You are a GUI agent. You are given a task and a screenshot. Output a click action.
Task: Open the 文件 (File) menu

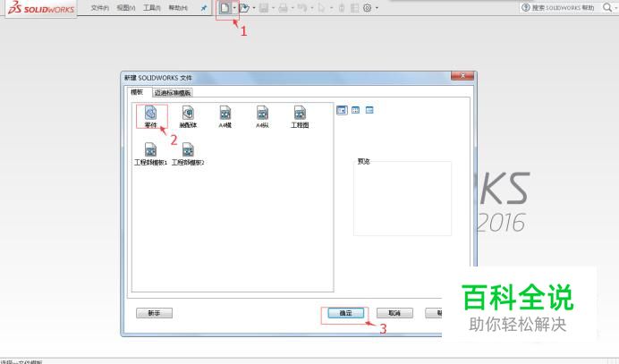pyautogui.click(x=100, y=8)
